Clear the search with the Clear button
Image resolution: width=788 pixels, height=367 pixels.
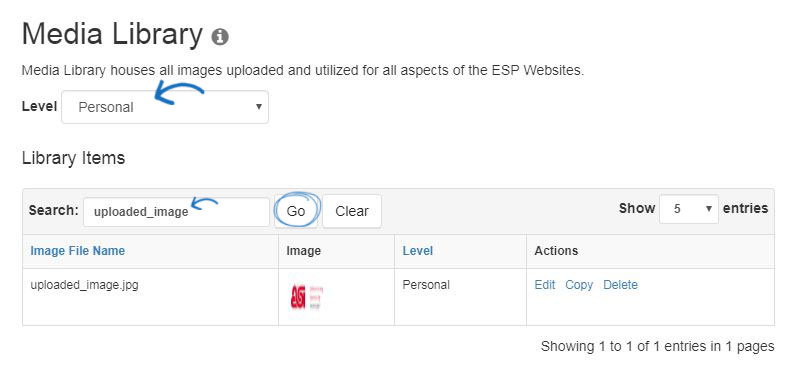click(352, 211)
